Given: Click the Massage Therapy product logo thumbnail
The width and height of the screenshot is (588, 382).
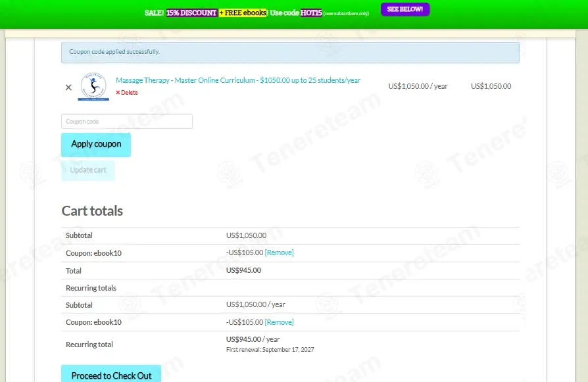Looking at the screenshot, I should (x=93, y=87).
